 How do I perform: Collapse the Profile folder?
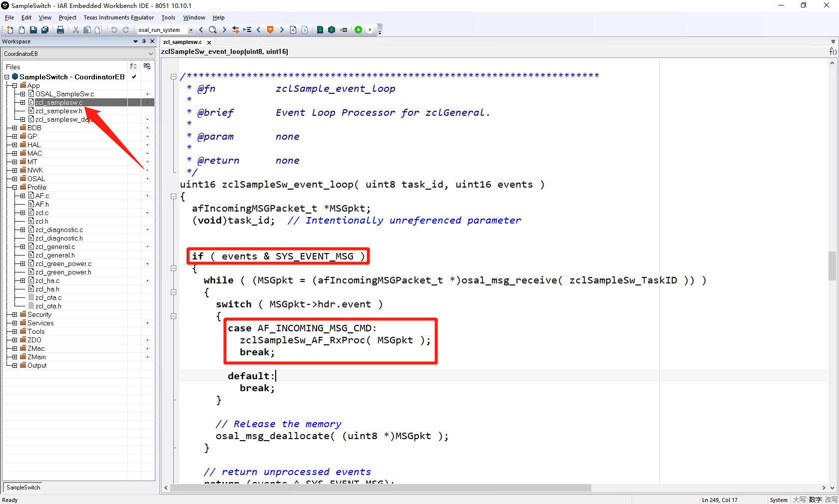click(14, 188)
